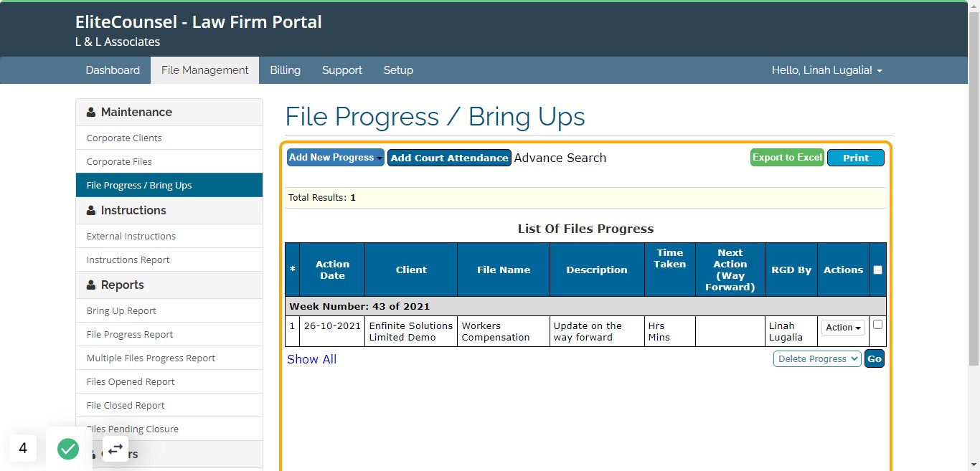The width and height of the screenshot is (980, 471).
Task: Click the swap arrows overlay icon
Action: 116,449
